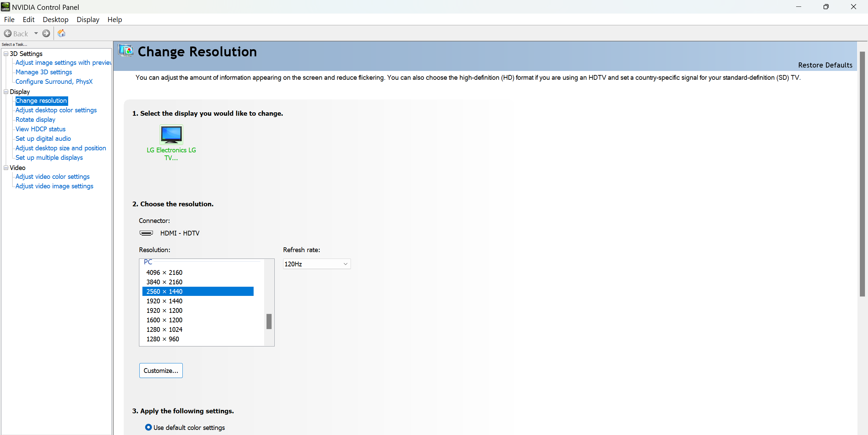The image size is (868, 435).
Task: Minimize the NVIDIA Control Panel window
Action: tap(799, 7)
